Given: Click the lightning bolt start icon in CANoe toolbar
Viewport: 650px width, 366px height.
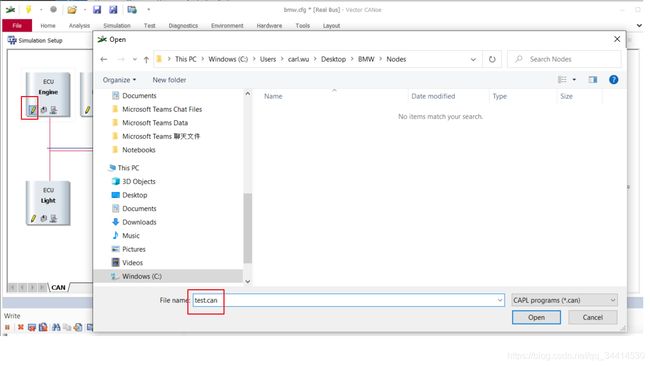Looking at the screenshot, I should (28, 9).
